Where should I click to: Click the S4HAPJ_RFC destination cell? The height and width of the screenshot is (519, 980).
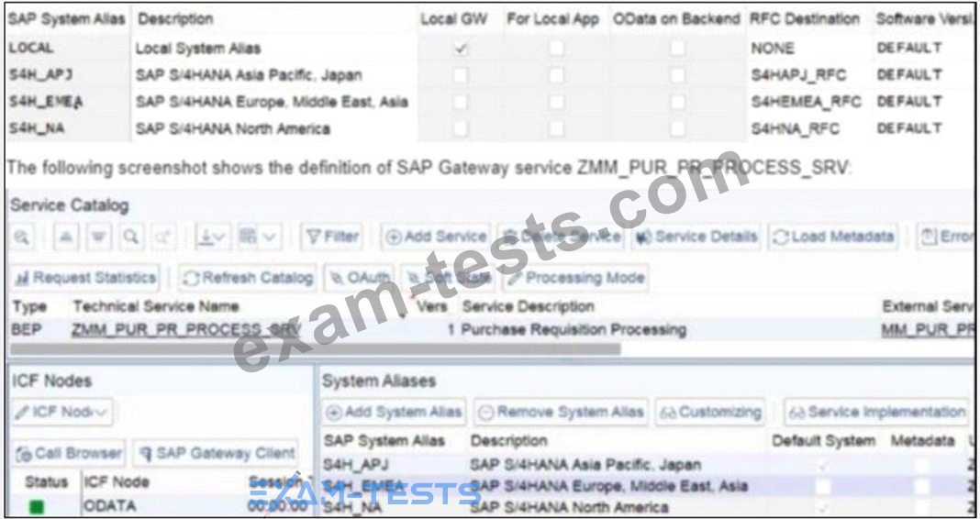coord(798,75)
